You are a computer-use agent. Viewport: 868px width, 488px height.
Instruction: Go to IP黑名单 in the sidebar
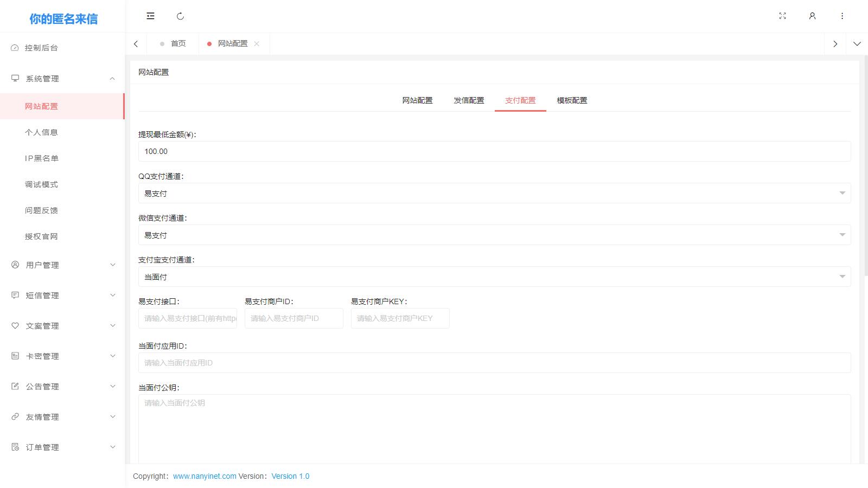[x=42, y=158]
